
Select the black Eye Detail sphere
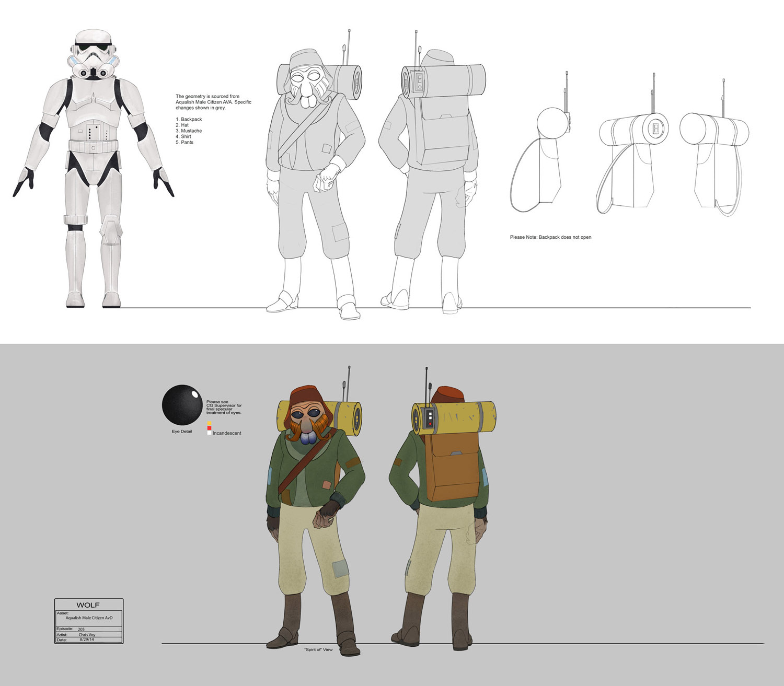(182, 405)
